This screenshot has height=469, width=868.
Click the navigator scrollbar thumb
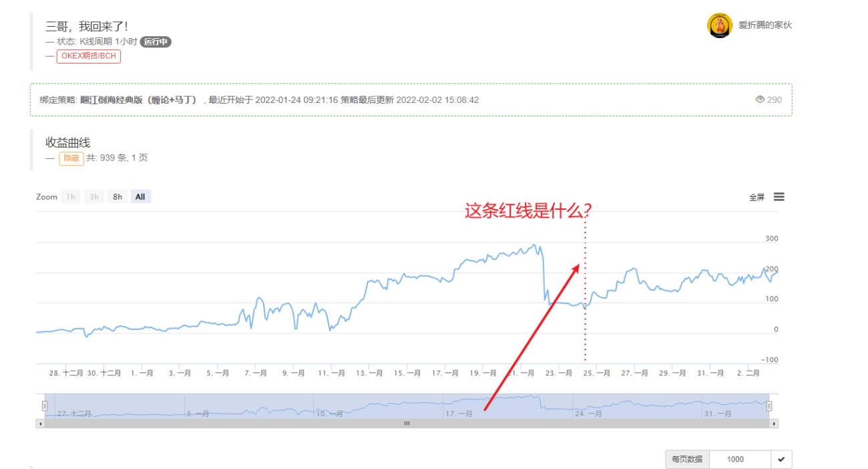407,424
